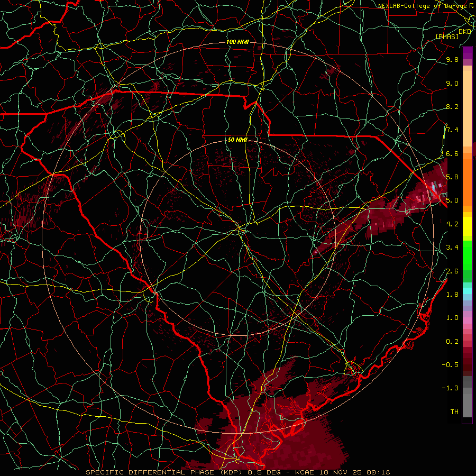Click the "00:18" timestamp in the caption
The width and height of the screenshot is (476, 476).
click(378, 472)
